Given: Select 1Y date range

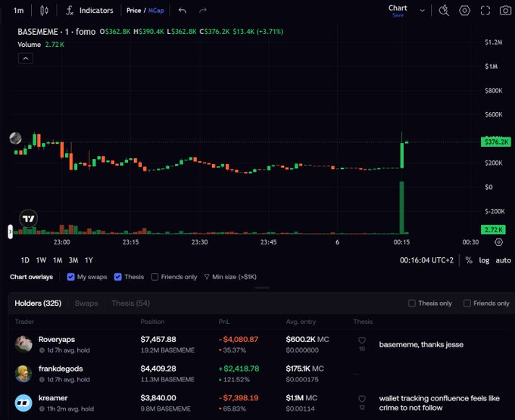Looking at the screenshot, I should point(89,260).
